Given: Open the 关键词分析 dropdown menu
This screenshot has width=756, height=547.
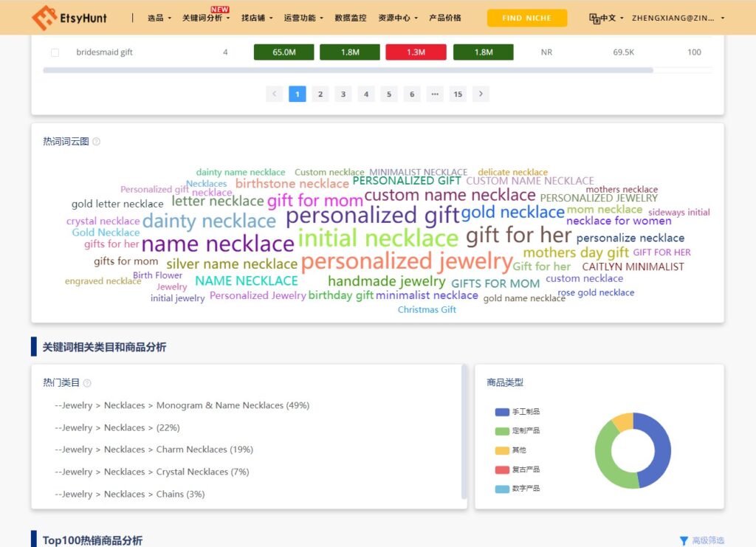Looking at the screenshot, I should [x=206, y=18].
